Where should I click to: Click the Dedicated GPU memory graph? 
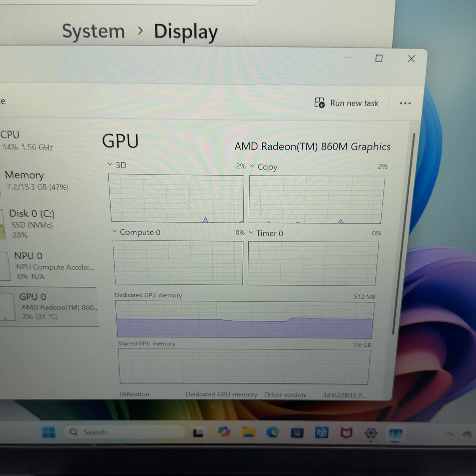coord(245,320)
